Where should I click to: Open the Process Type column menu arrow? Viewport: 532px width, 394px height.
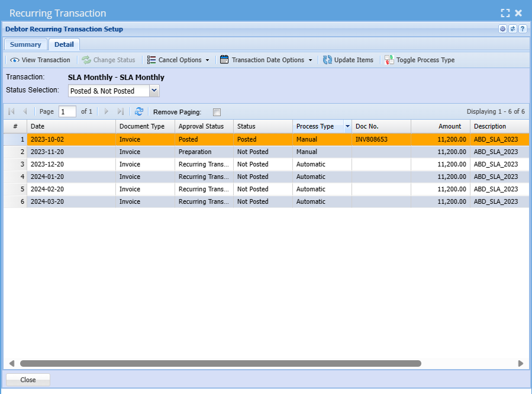347,126
